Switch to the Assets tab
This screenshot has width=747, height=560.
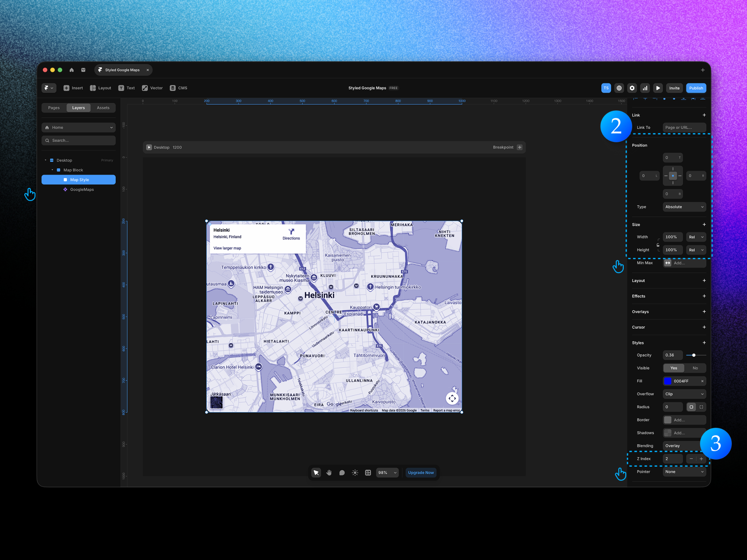click(x=103, y=108)
